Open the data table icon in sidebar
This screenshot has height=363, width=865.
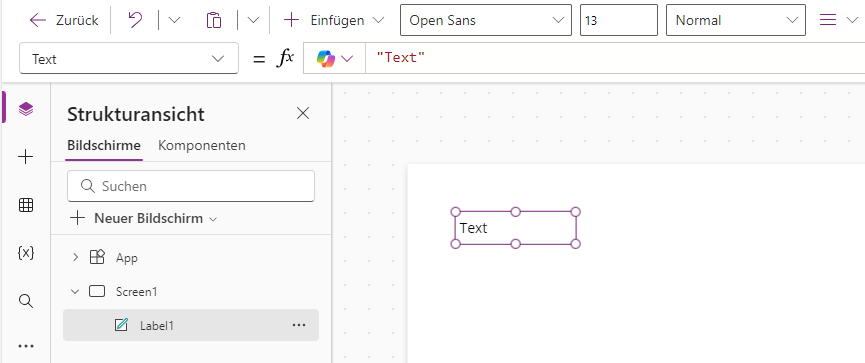pyautogui.click(x=25, y=205)
